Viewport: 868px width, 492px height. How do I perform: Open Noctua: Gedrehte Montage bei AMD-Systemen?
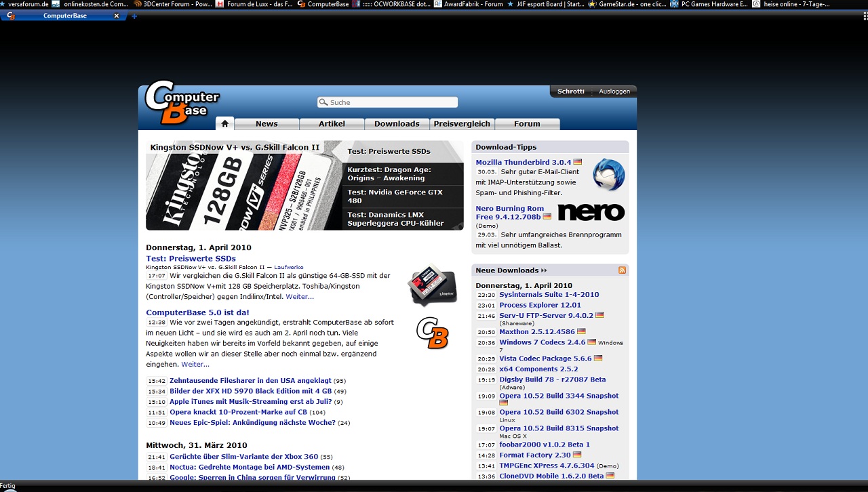[x=250, y=468]
